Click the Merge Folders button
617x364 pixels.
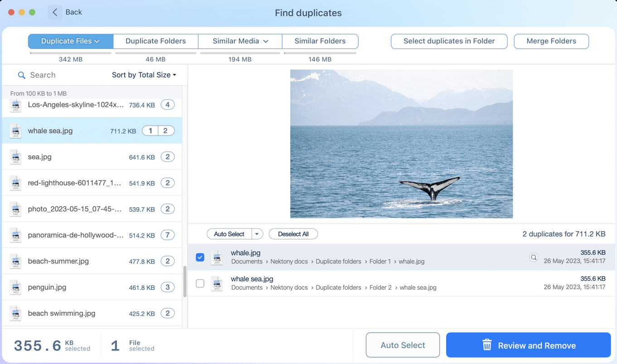click(x=551, y=41)
